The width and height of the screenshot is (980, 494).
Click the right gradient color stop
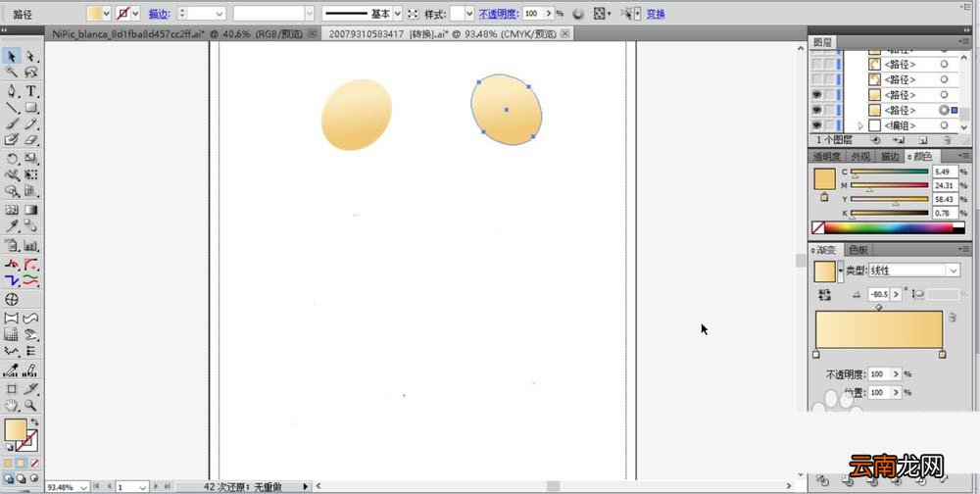pyautogui.click(x=943, y=355)
